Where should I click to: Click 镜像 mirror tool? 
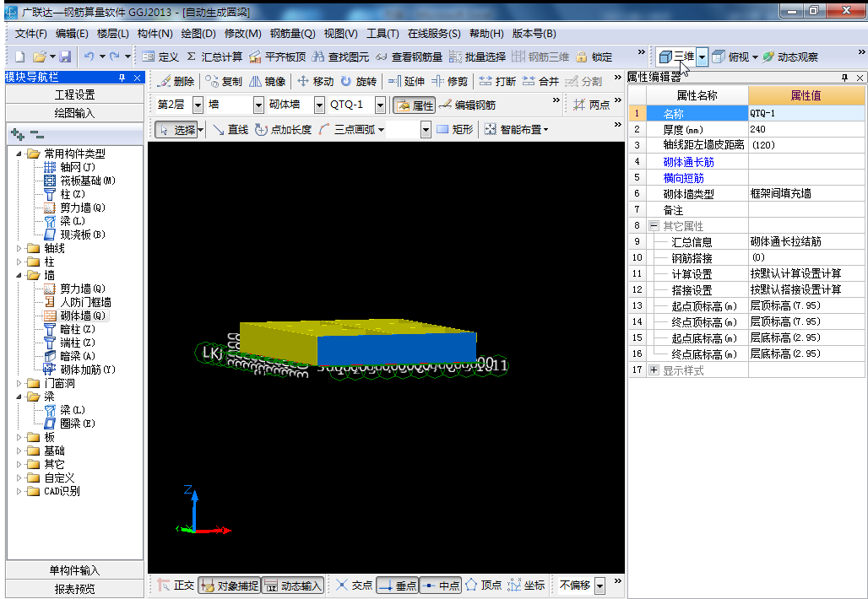268,81
